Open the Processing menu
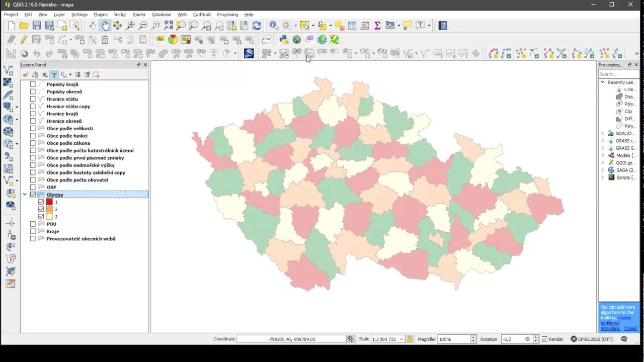This screenshot has height=362, width=644. click(227, 15)
